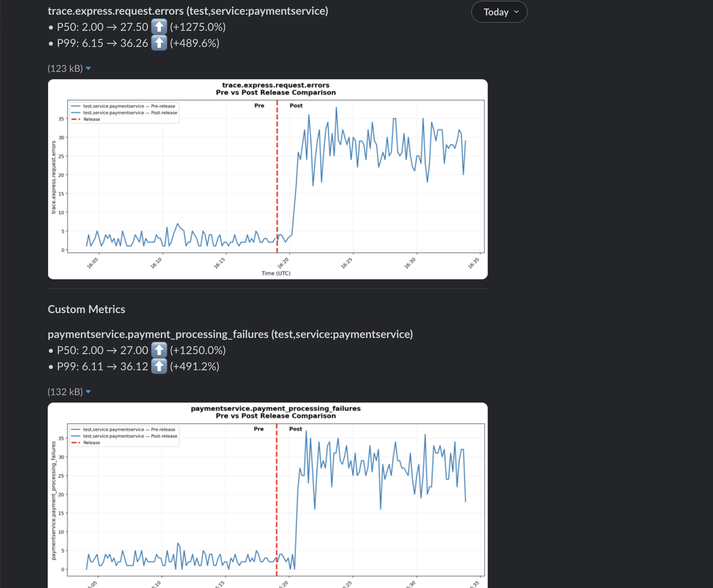Click the (132 kB) file size label
Image resolution: width=713 pixels, height=588 pixels.
(65, 392)
